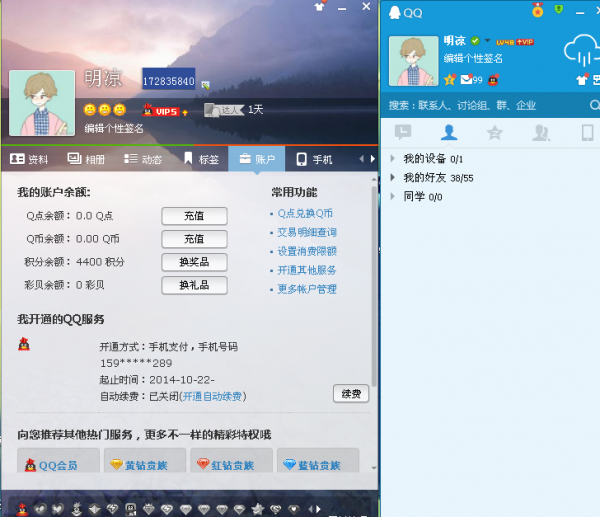Show next profile tabs with right arrow
Screen dimensions: 600x517
pyautogui.click(x=373, y=159)
